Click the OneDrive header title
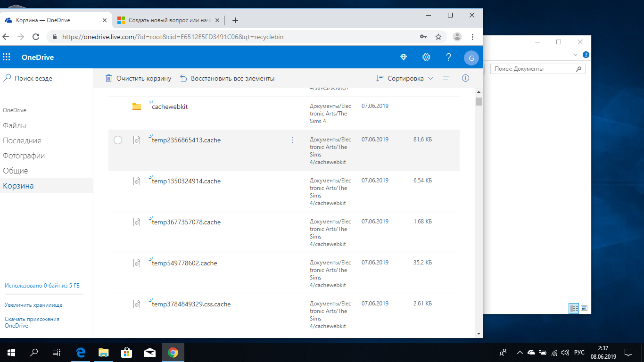644x362 pixels. click(x=38, y=58)
